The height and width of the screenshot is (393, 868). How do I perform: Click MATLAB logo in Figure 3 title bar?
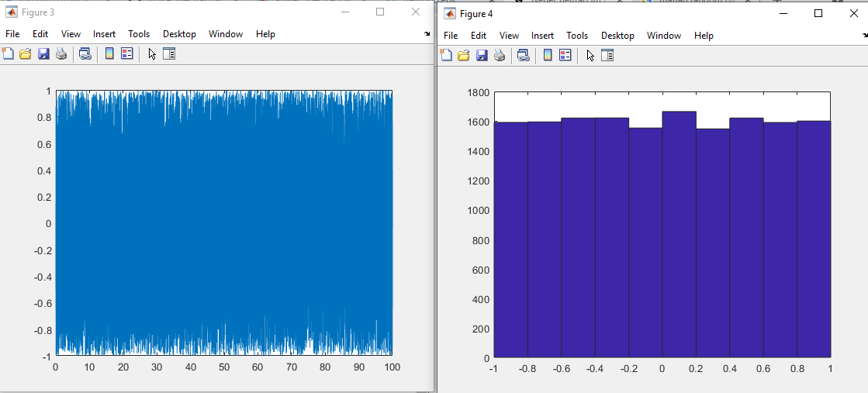click(x=11, y=12)
